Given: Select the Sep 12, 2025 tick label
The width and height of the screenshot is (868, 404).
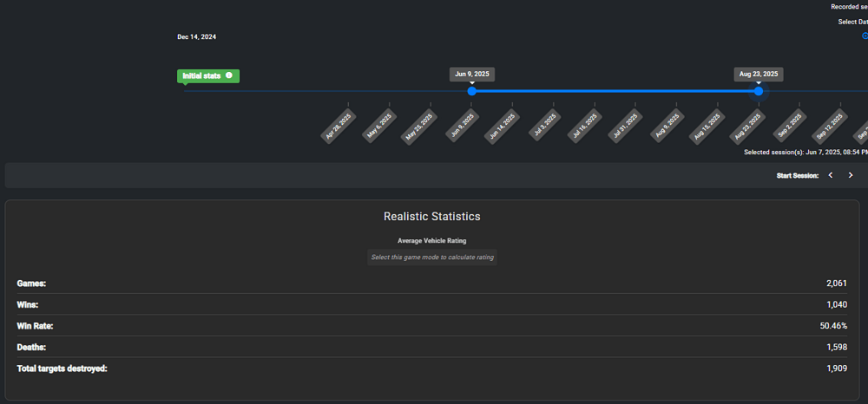Looking at the screenshot, I should pyautogui.click(x=830, y=126).
